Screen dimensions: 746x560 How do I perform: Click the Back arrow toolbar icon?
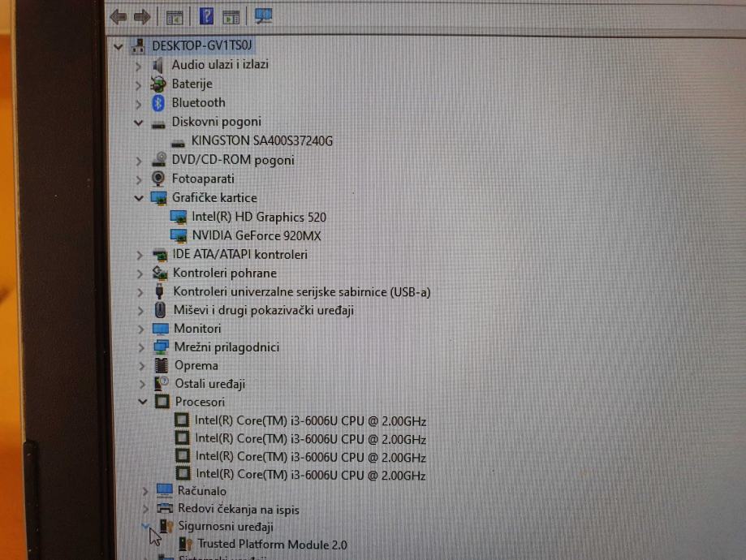point(119,17)
